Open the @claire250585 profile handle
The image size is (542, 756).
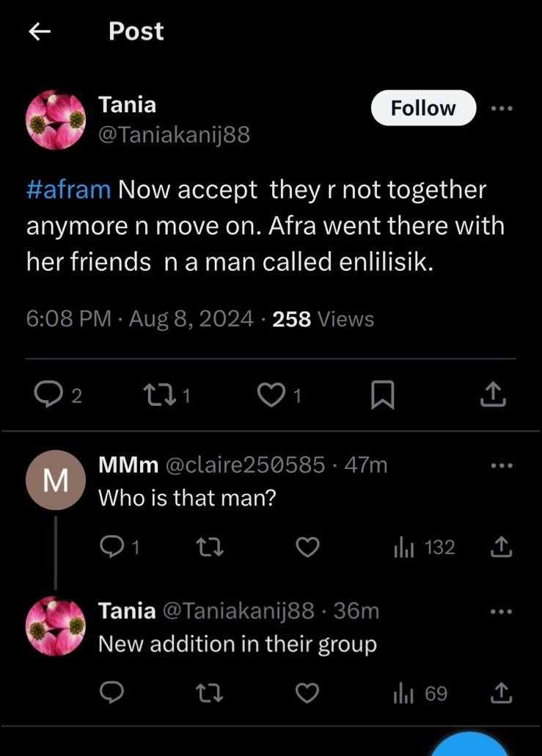tap(246, 465)
